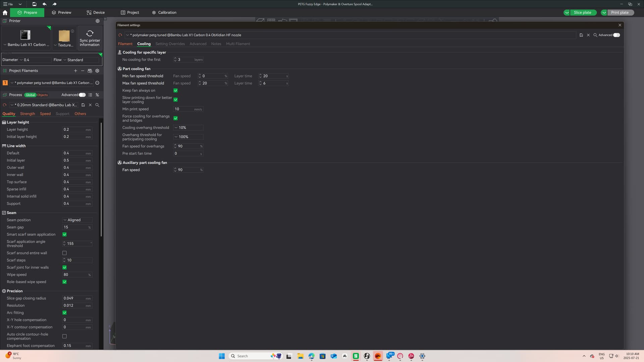
Task: Toggle Slow printing down for better layer cooling
Action: [175, 100]
